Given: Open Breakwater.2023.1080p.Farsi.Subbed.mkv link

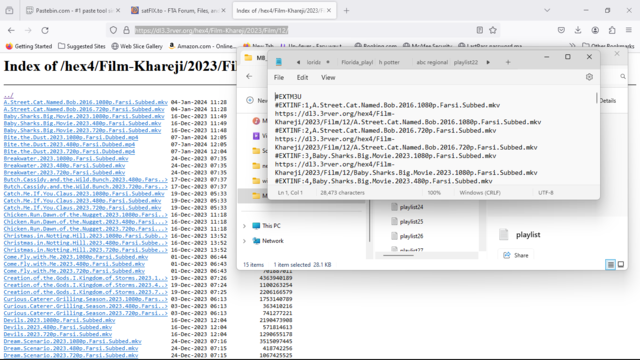Looking at the screenshot, I should pyautogui.click(x=66, y=158).
